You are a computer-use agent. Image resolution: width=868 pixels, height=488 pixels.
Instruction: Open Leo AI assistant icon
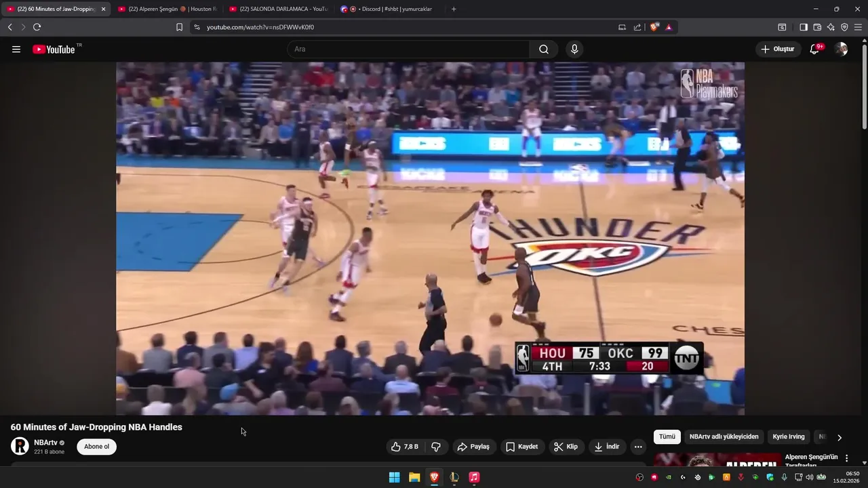coord(831,27)
